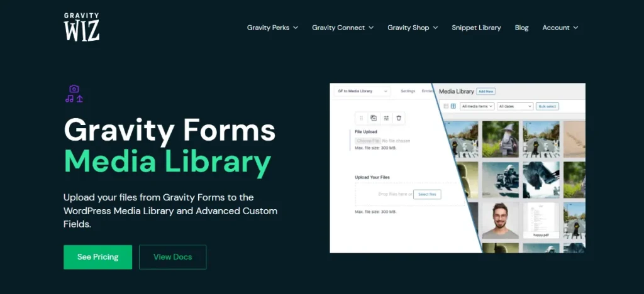Click the Media Library title in preview
Screen dimensions: 644x294
click(x=457, y=92)
